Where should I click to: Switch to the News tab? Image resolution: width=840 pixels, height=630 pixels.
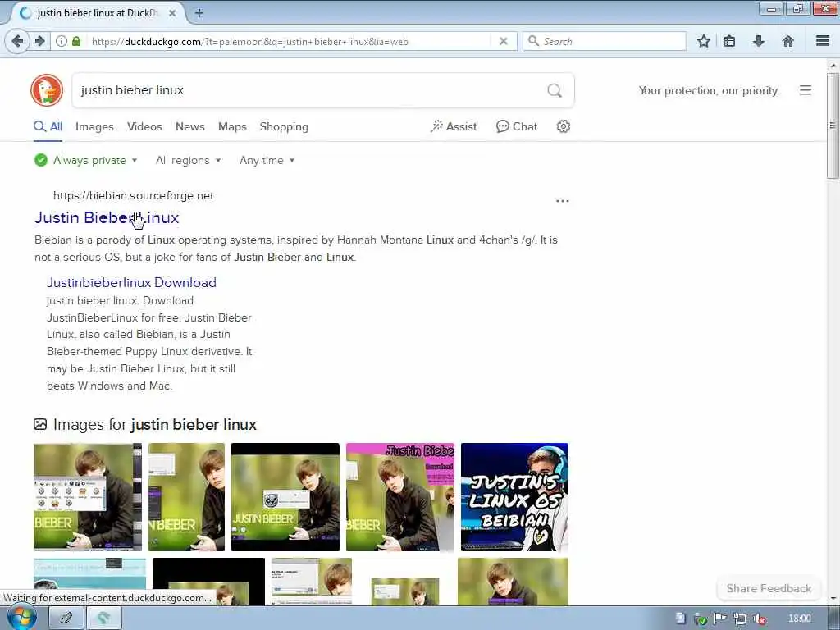(190, 126)
